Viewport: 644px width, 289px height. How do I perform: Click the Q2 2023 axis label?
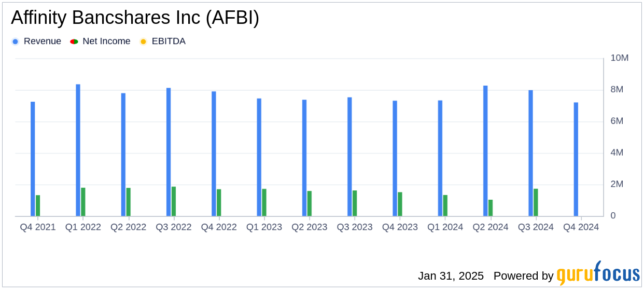coord(310,227)
